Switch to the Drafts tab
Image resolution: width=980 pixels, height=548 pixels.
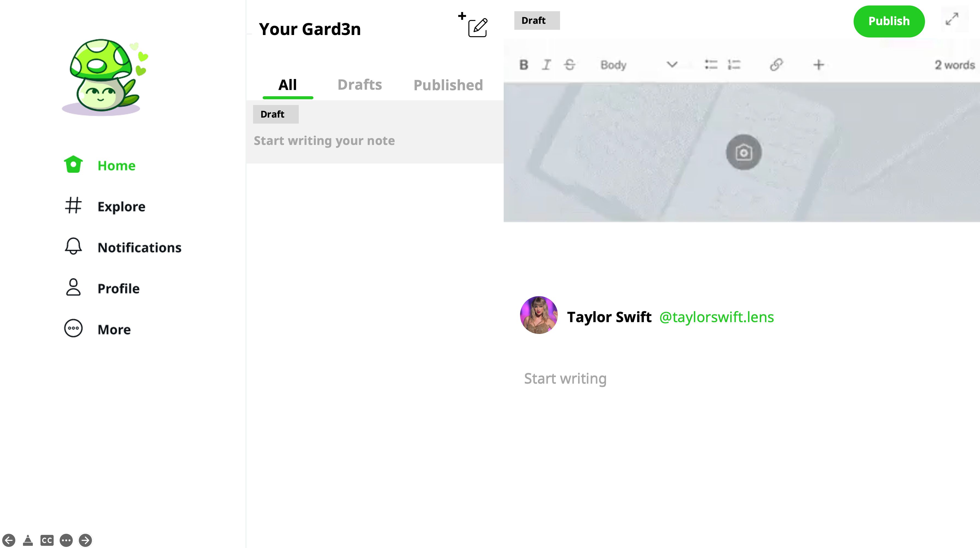[359, 84]
